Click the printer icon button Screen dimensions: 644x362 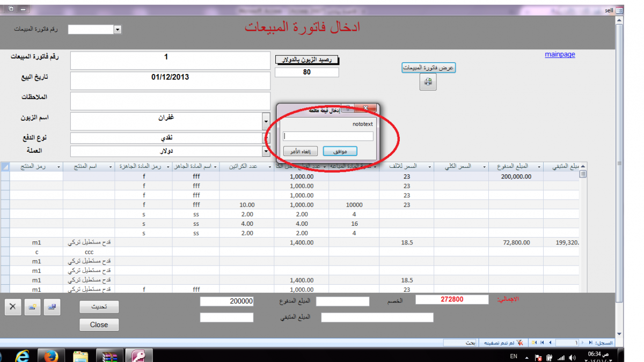[428, 82]
